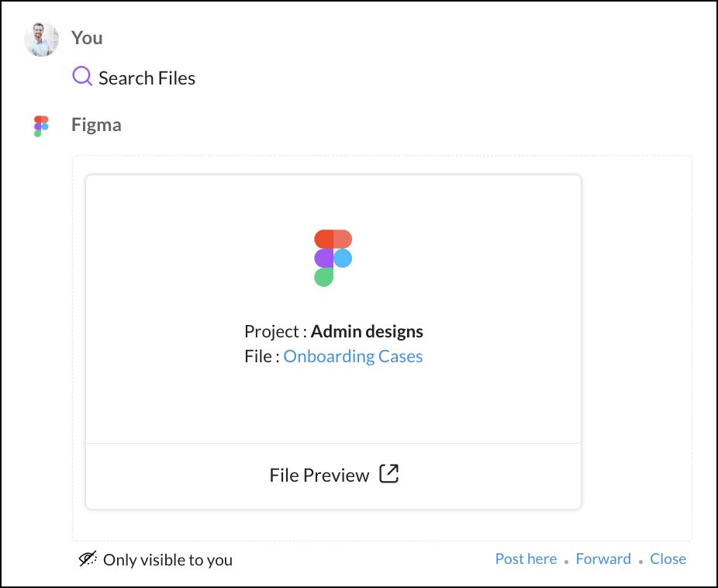Click the "Admin designs" project name
The height and width of the screenshot is (588, 718).
point(367,332)
